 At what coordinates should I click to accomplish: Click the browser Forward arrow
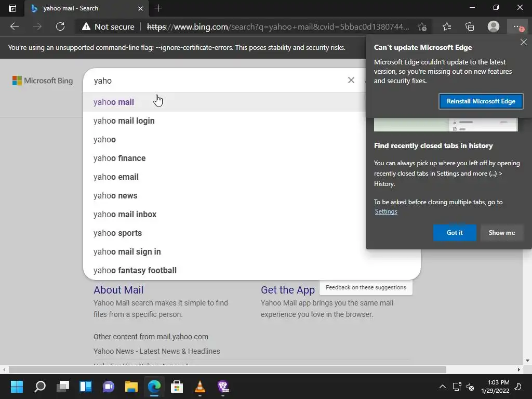pyautogui.click(x=37, y=26)
